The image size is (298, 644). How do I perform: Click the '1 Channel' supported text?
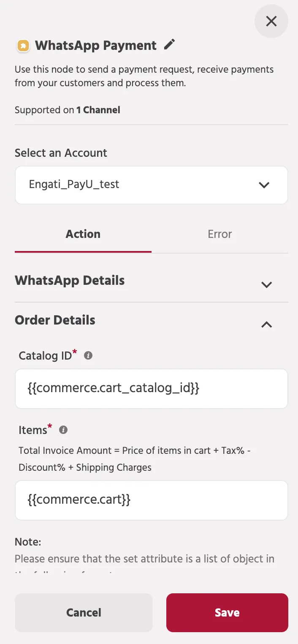(98, 110)
